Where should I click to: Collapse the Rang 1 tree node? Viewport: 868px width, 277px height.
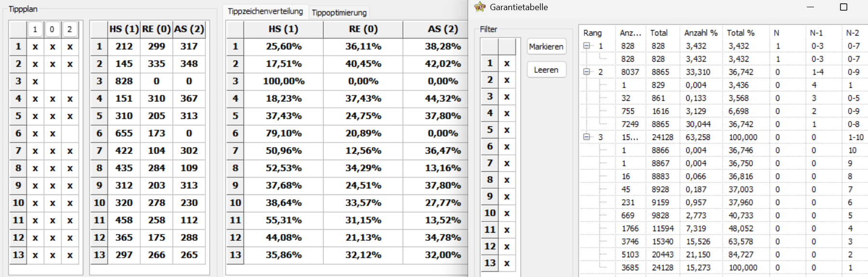tap(586, 46)
